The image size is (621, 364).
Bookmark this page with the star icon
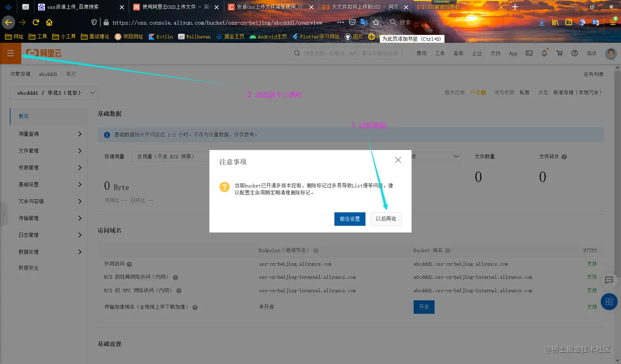376,23
